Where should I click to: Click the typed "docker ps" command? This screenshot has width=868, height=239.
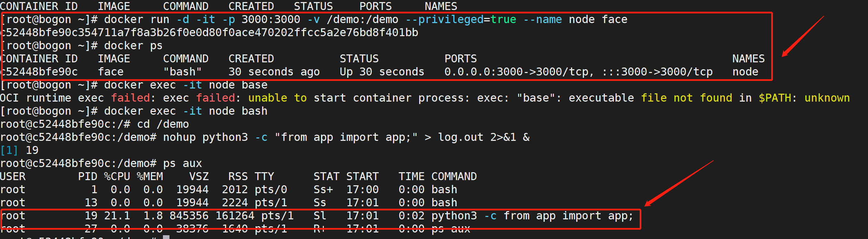(133, 46)
